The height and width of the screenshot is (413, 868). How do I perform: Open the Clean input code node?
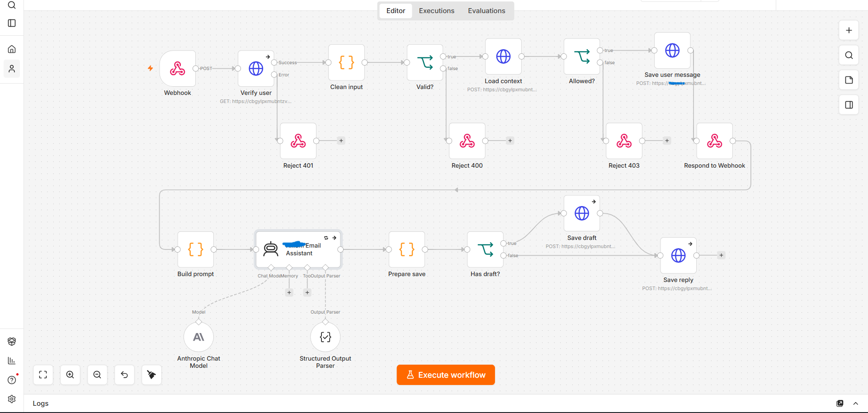tap(346, 63)
